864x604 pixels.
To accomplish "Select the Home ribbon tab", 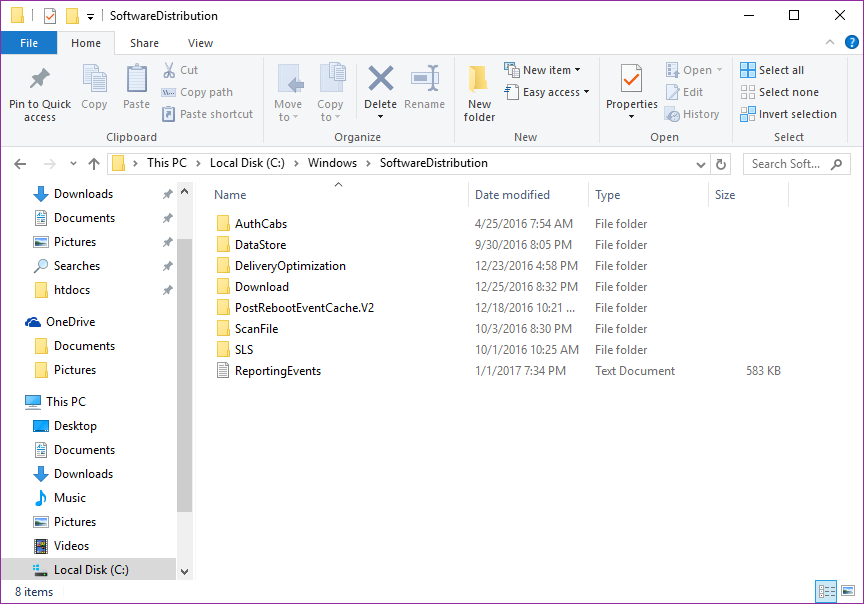I will [86, 43].
